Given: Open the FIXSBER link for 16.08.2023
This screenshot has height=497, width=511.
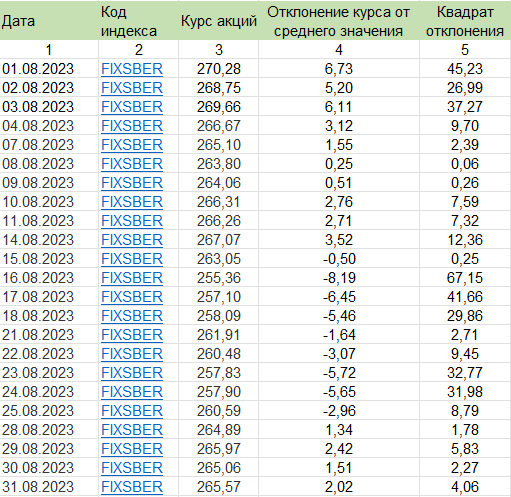Looking at the screenshot, I should (x=132, y=278).
